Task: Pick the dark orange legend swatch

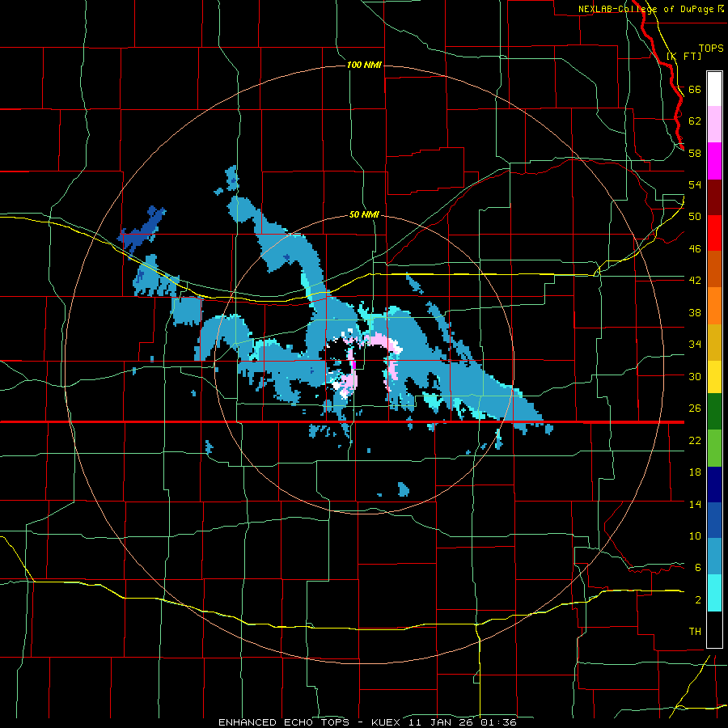Action: pyautogui.click(x=714, y=269)
